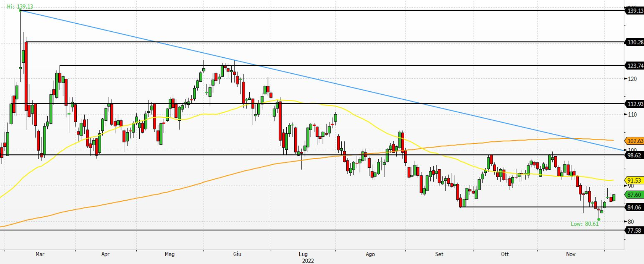This screenshot has width=644, height=264.
Task: Click the 'Hi: 139.13' annotation text
Action: [20, 6]
